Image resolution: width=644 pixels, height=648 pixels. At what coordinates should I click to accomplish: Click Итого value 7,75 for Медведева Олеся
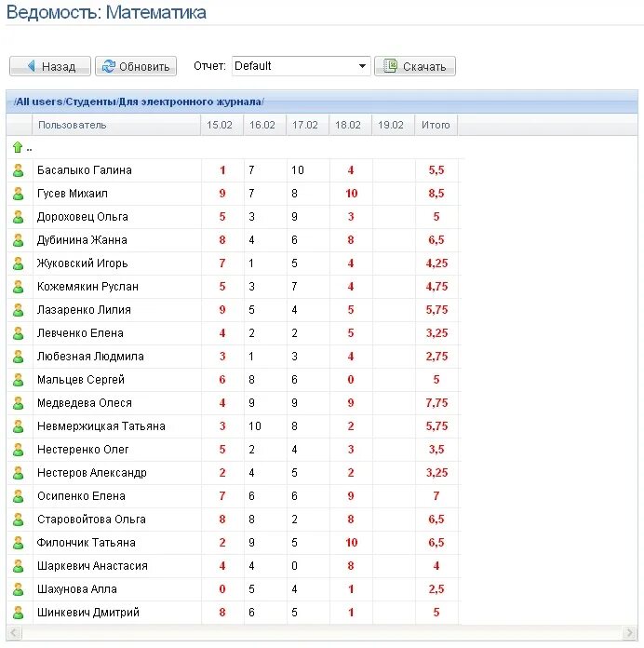click(436, 403)
